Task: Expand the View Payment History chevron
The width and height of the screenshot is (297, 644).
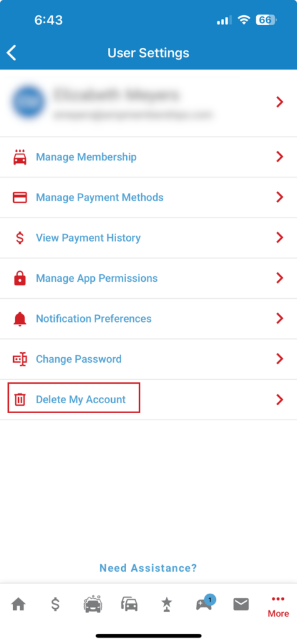Action: [x=279, y=238]
